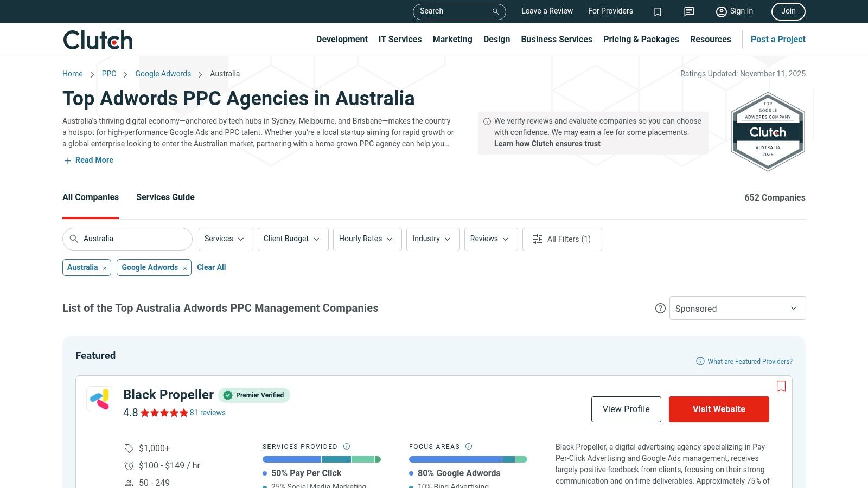
Task: Remove the Google Adwords filter chip
Action: click(185, 268)
